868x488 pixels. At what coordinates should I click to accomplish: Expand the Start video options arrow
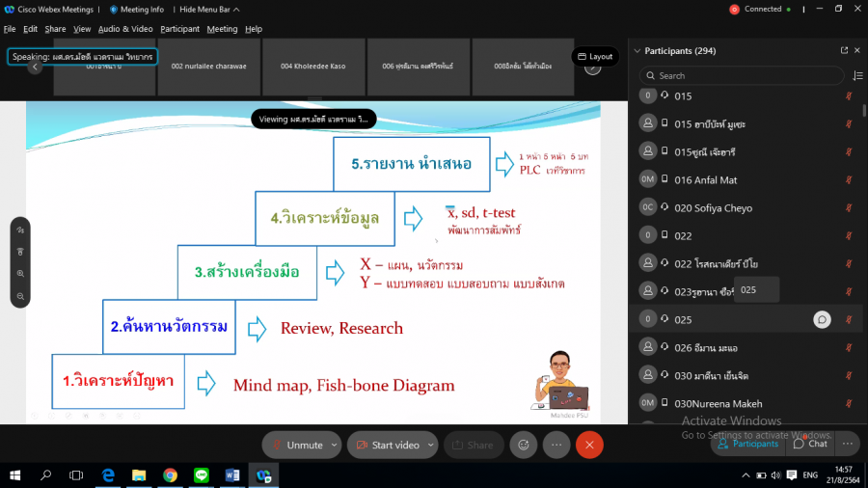coord(430,445)
